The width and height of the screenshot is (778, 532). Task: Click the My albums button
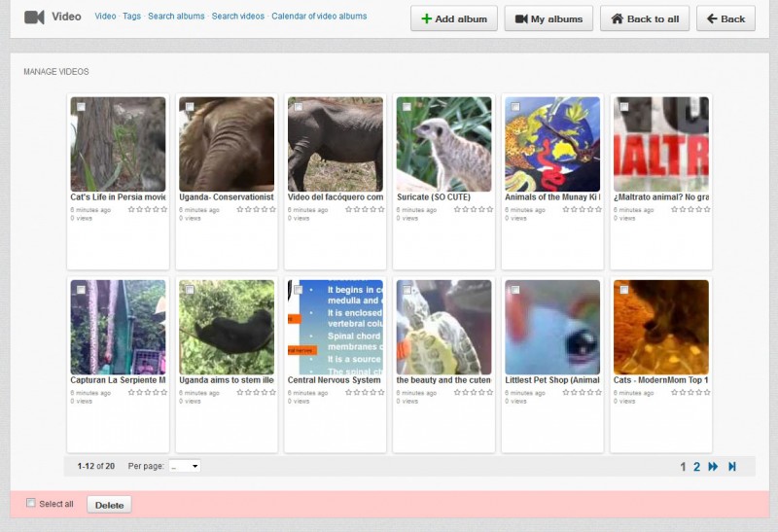tap(548, 18)
